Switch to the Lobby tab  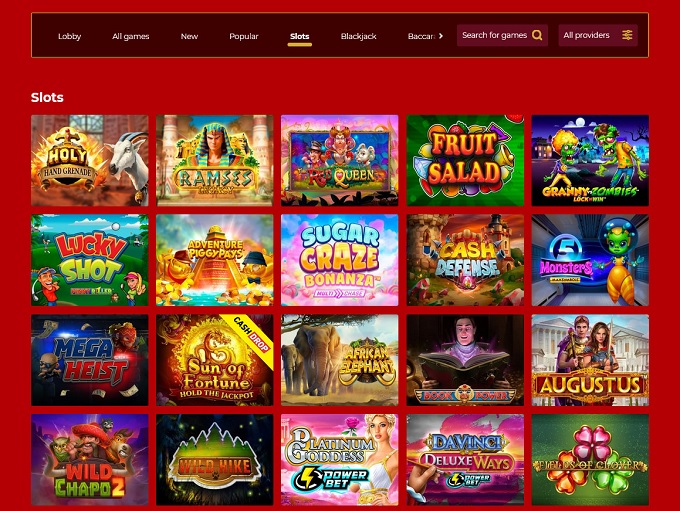(x=69, y=36)
